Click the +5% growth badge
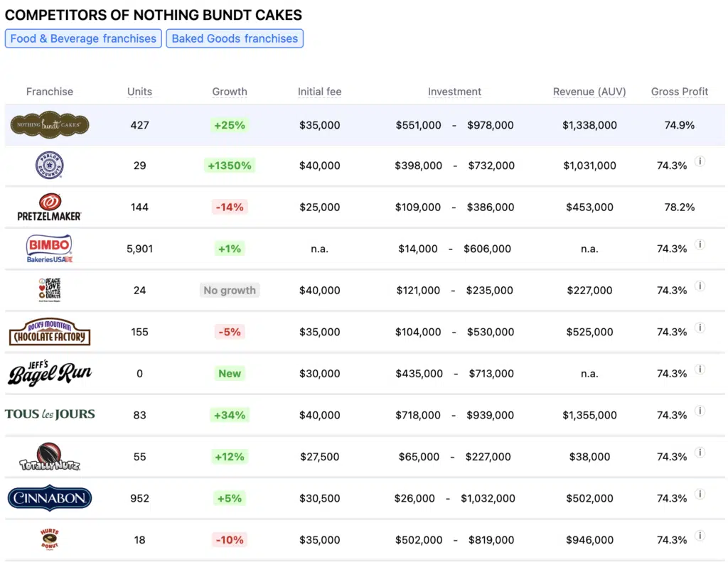Viewport: 728px width, 572px height. click(230, 498)
